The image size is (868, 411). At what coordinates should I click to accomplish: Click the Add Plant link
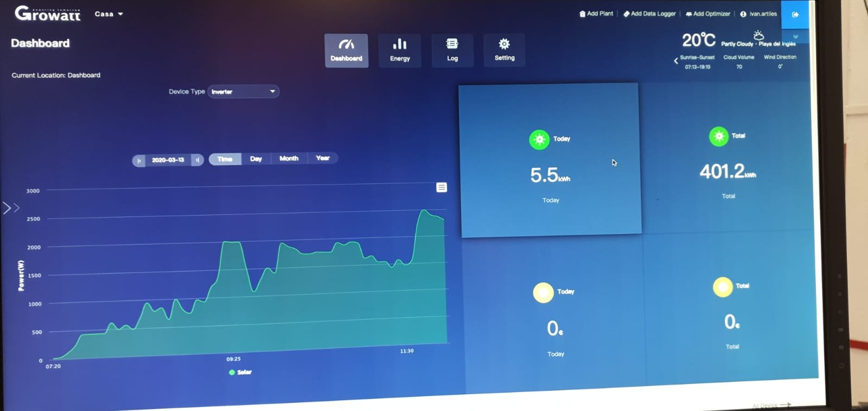pos(596,14)
